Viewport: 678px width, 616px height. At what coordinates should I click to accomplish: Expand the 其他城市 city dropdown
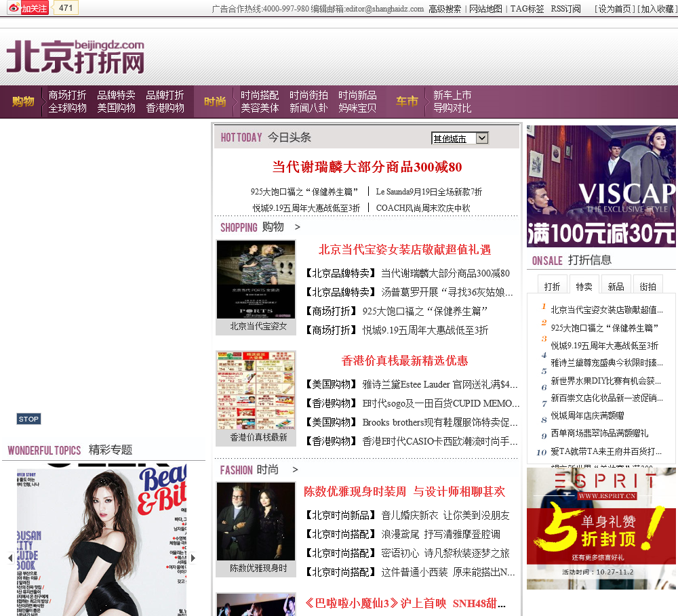[x=460, y=138]
